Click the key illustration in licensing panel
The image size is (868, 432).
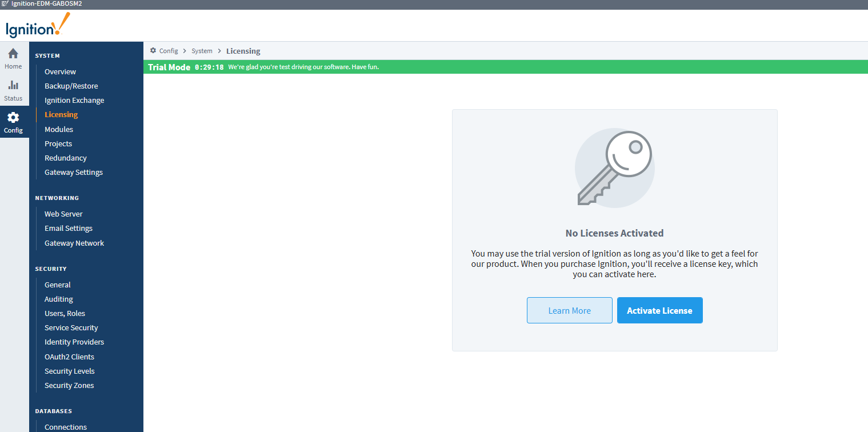614,167
